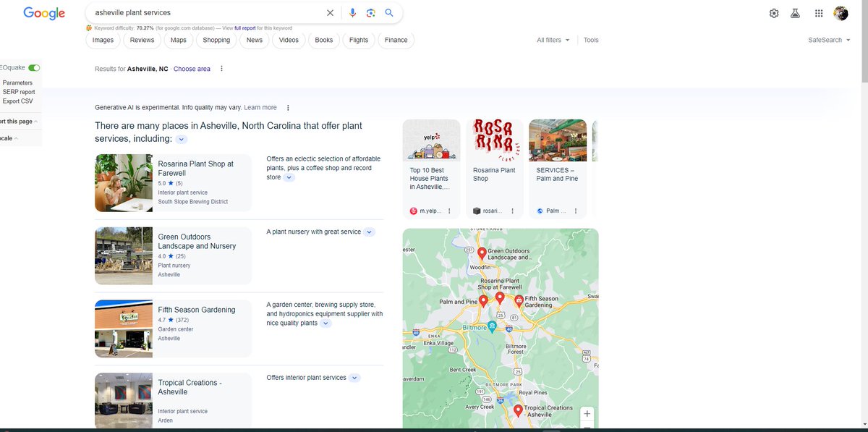Viewport: 868px width, 432px height.
Task: Click into the search query field
Action: (x=206, y=13)
